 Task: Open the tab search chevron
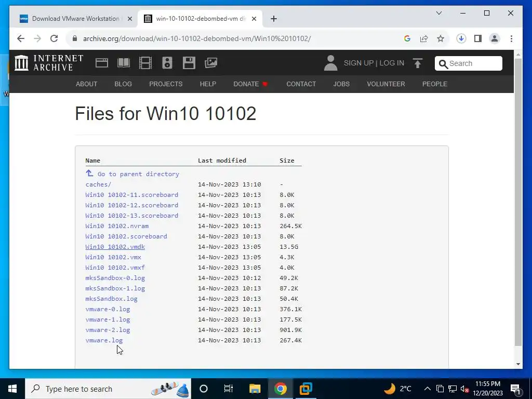pyautogui.click(x=438, y=13)
